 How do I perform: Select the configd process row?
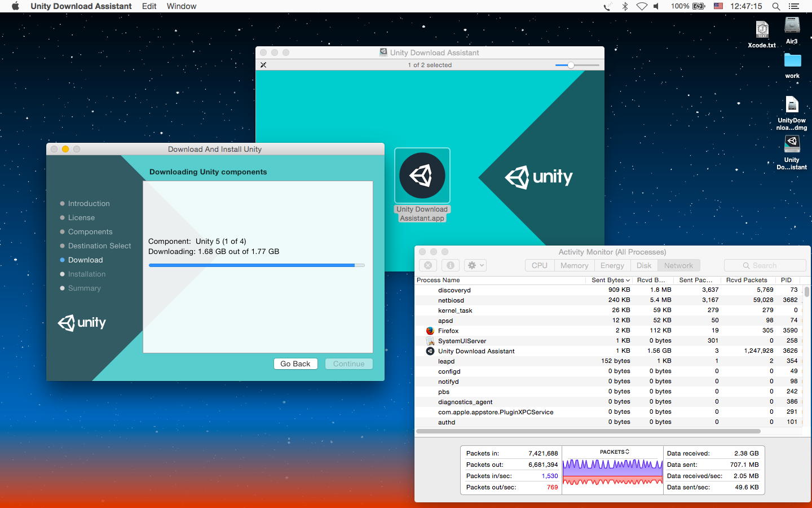(x=609, y=371)
